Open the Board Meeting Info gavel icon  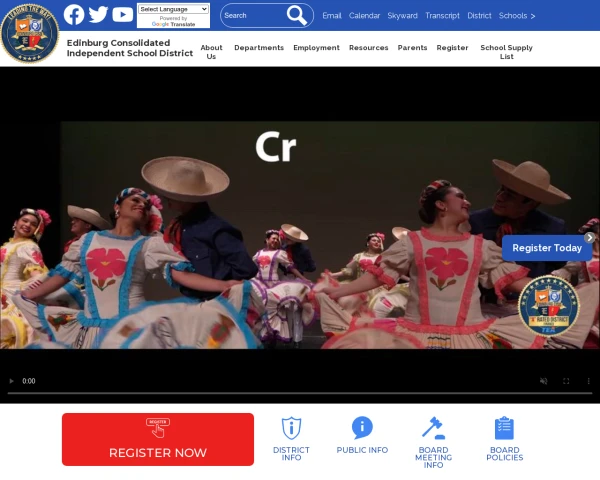(x=433, y=428)
